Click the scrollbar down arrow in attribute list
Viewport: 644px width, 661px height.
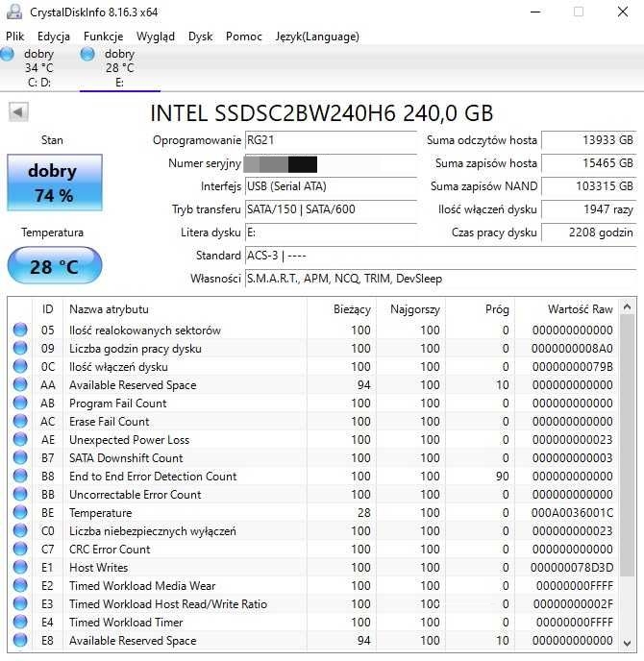pyautogui.click(x=627, y=644)
